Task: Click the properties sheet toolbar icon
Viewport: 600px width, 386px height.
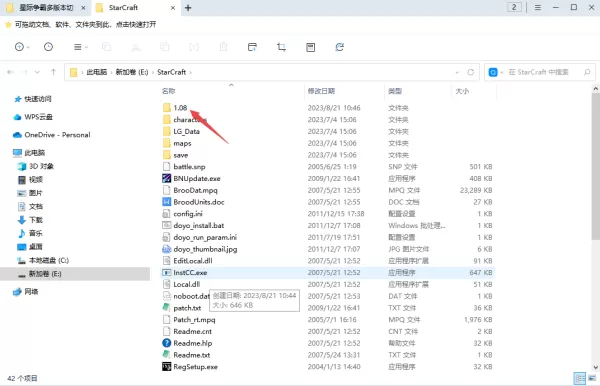Action: [310, 47]
